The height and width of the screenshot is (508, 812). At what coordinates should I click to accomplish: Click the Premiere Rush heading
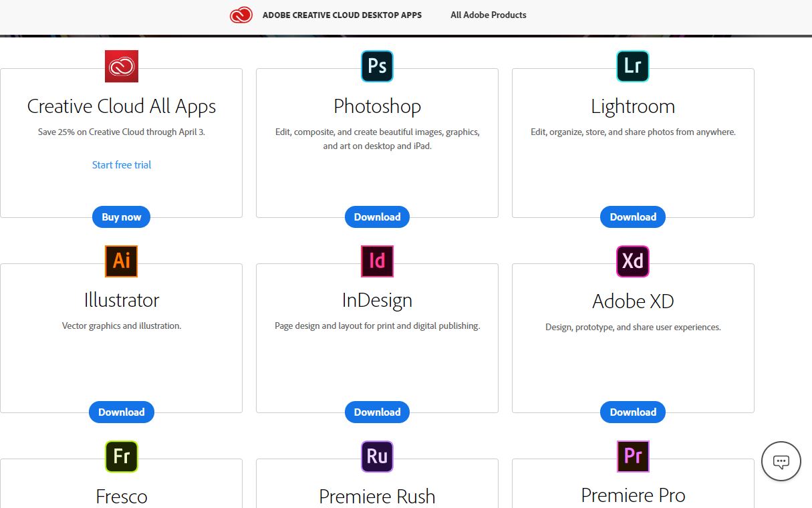(377, 497)
